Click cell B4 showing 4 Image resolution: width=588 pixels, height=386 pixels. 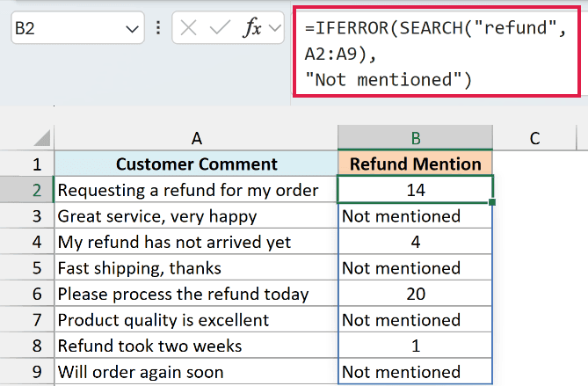[415, 242]
